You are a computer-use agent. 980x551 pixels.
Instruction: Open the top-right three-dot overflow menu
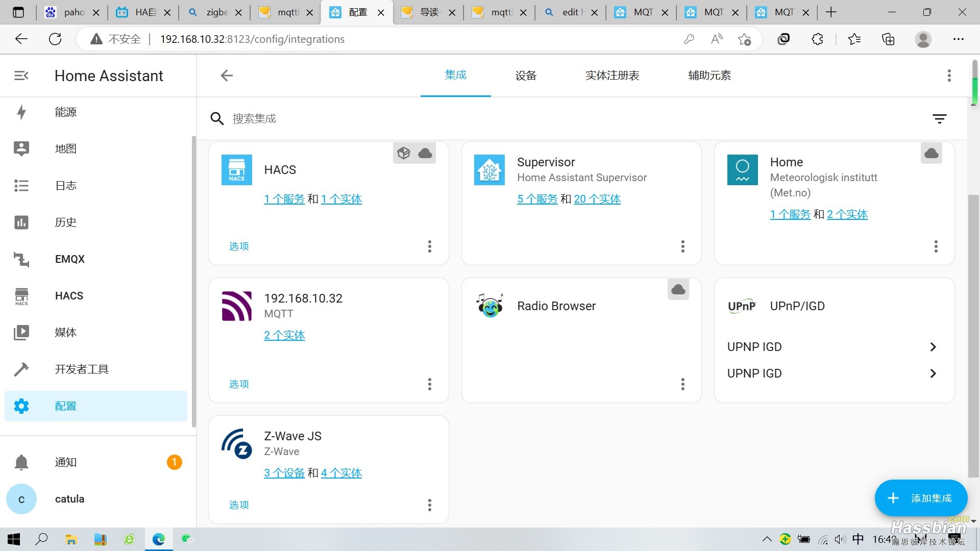[x=949, y=76]
